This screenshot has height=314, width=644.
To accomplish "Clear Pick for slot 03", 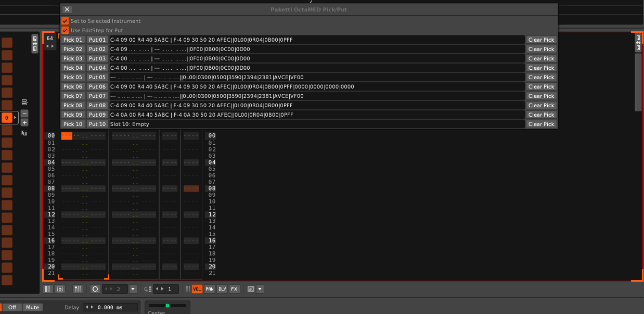I will click(x=541, y=59).
